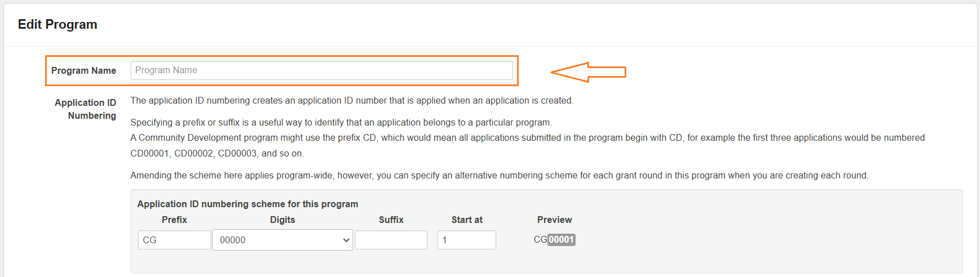This screenshot has width=980, height=277.
Task: Click the Start at column header
Action: pos(466,220)
